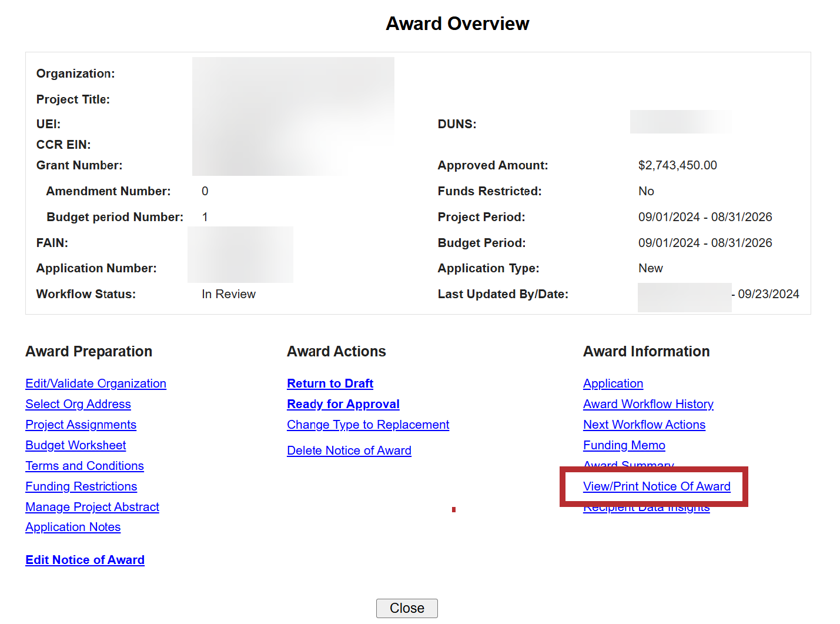View Award Workflow History
Viewport: 840px width, 624px height.
pyautogui.click(x=648, y=404)
